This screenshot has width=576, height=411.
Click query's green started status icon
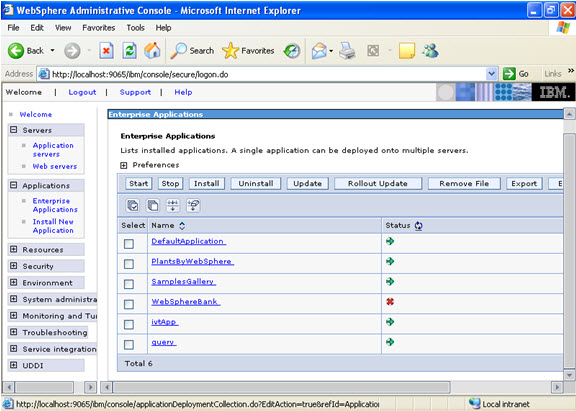[390, 342]
